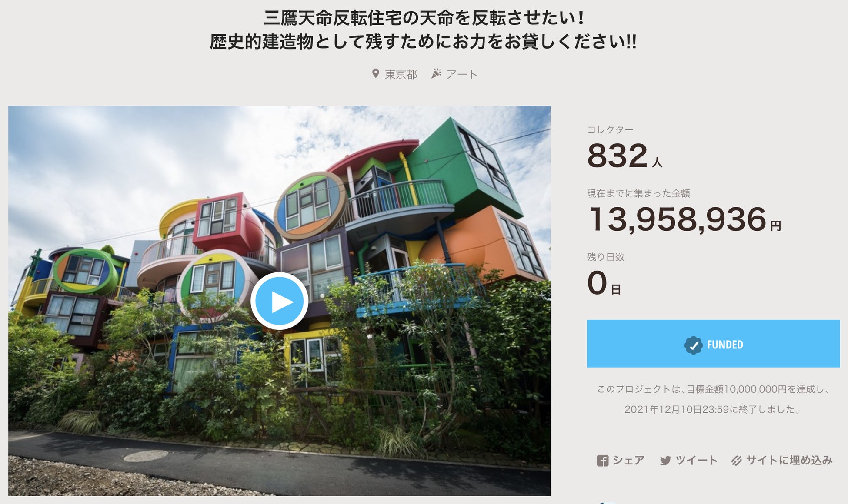Image resolution: width=848 pixels, height=504 pixels.
Task: Click the blue FUNDED button
Action: [x=713, y=344]
